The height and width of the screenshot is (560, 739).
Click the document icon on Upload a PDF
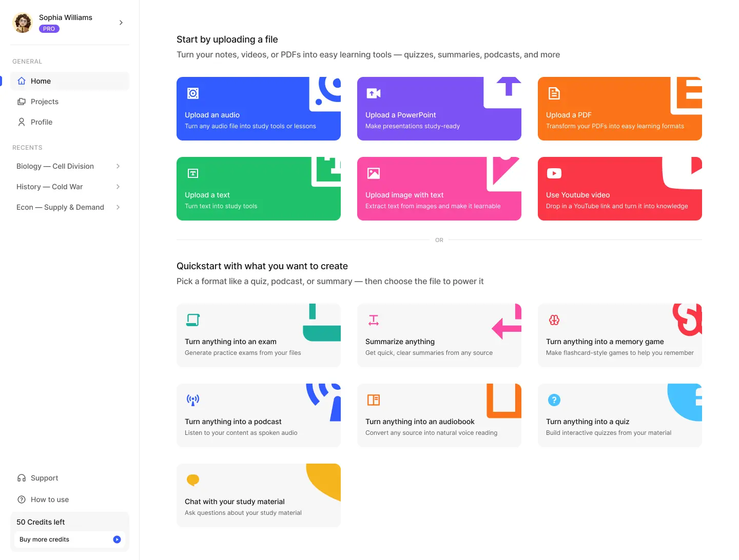point(554,93)
